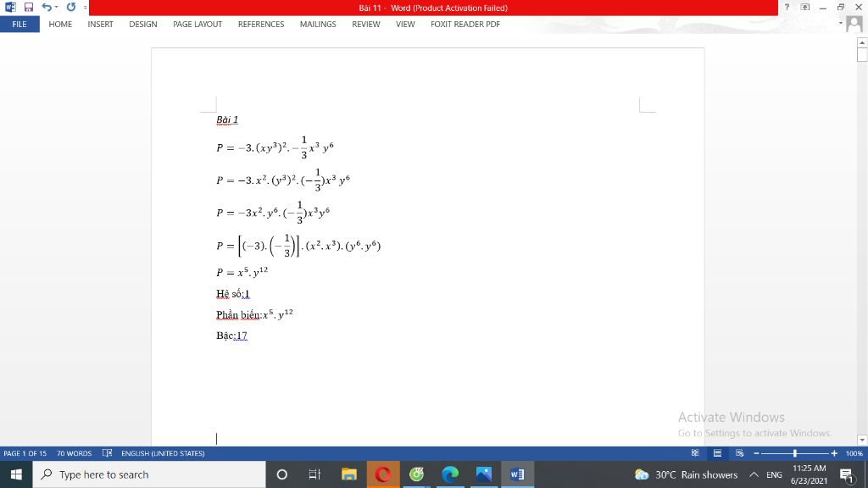Viewport: 868px width, 488px height.
Task: Open File Explorer from taskbar
Action: 348,474
